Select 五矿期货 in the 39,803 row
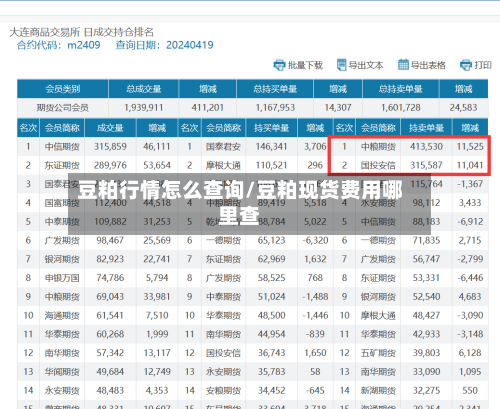500x409 pixels. pos(378,353)
